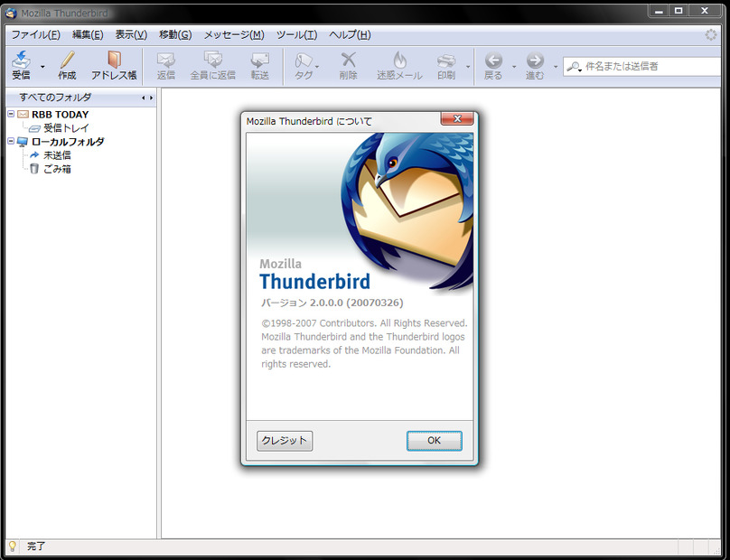Click the Thunderbird icon in title bar
The width and height of the screenshot is (730, 560).
(x=11, y=13)
